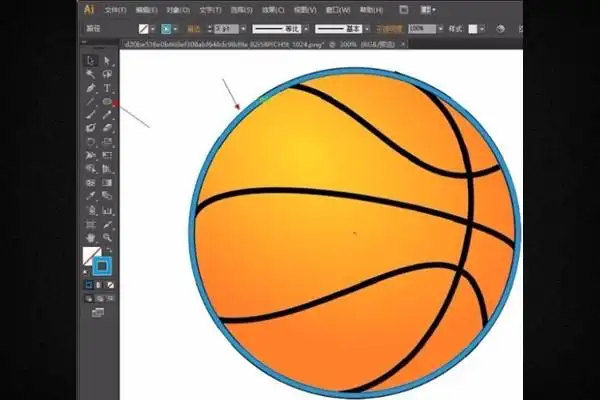
Task: Open the 帮助(H) menu
Action: pyautogui.click(x=372, y=10)
